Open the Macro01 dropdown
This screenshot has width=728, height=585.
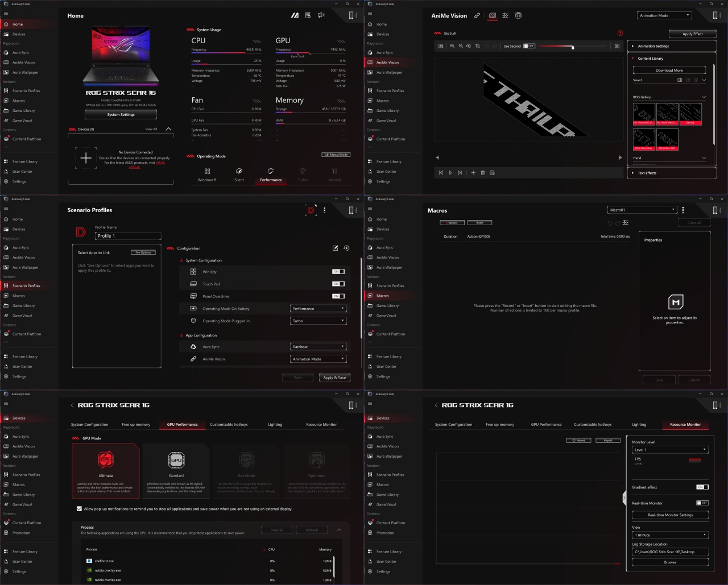(x=642, y=210)
